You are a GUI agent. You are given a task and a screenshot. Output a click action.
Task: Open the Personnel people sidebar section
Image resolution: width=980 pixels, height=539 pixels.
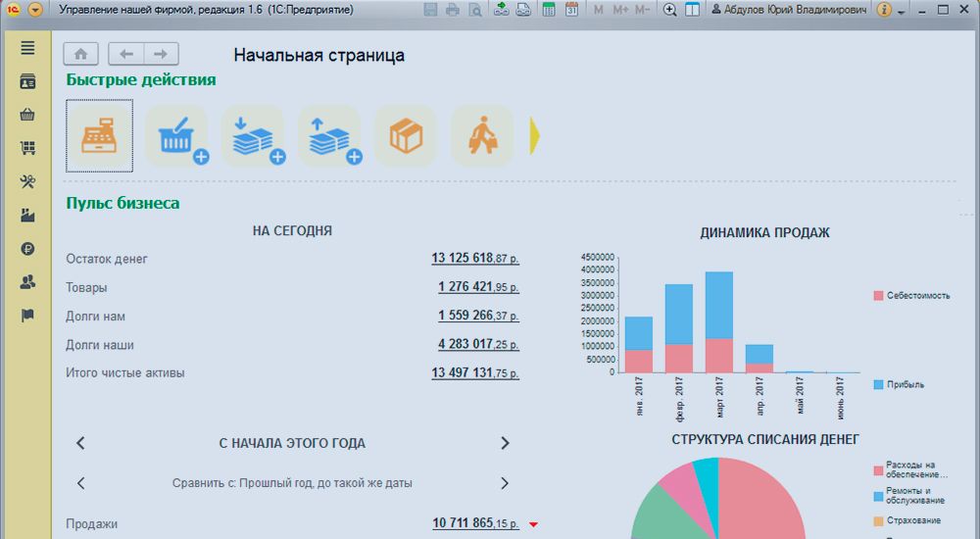[x=27, y=282]
